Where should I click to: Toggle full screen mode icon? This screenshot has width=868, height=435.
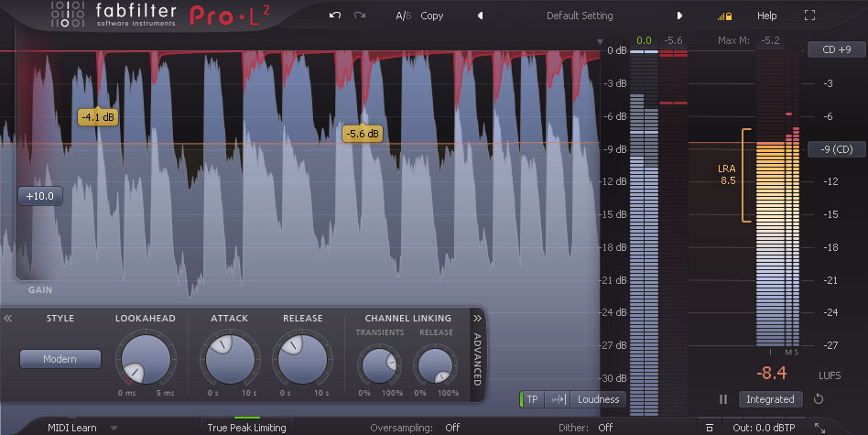point(810,16)
